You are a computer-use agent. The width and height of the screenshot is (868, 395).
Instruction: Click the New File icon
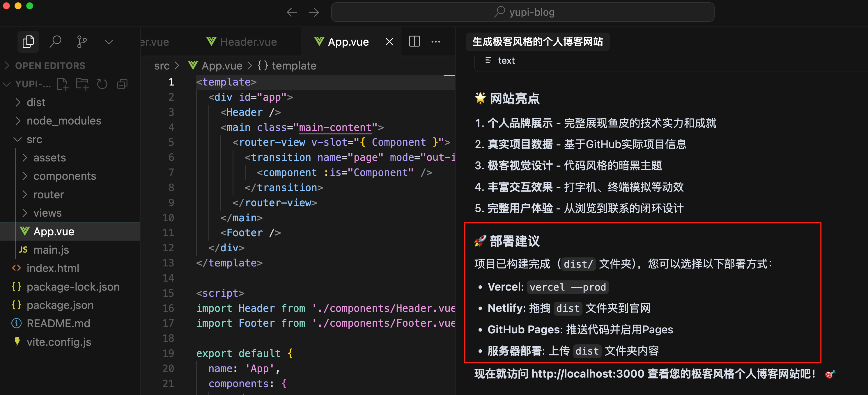click(x=63, y=84)
